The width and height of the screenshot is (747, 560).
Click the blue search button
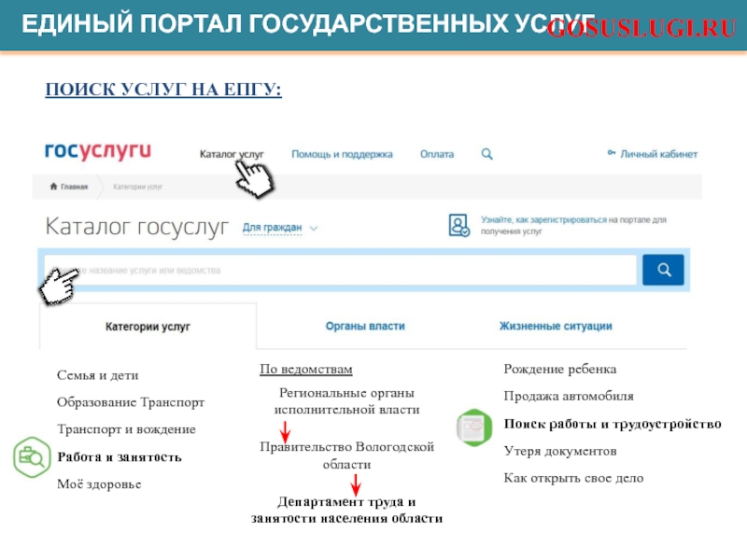663,270
